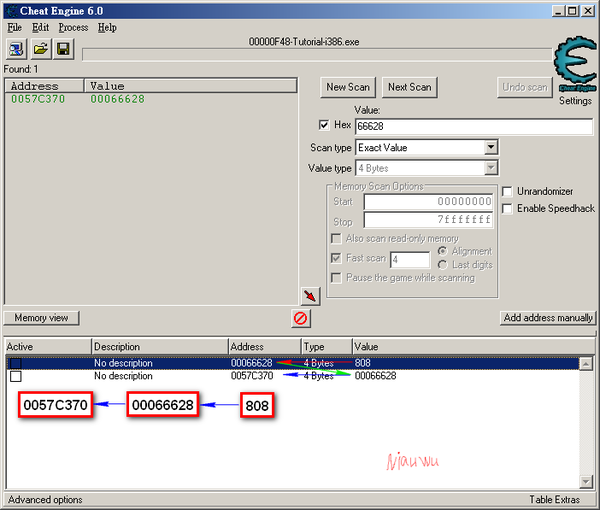Click Add address manually
The height and width of the screenshot is (510, 600).
(x=548, y=318)
